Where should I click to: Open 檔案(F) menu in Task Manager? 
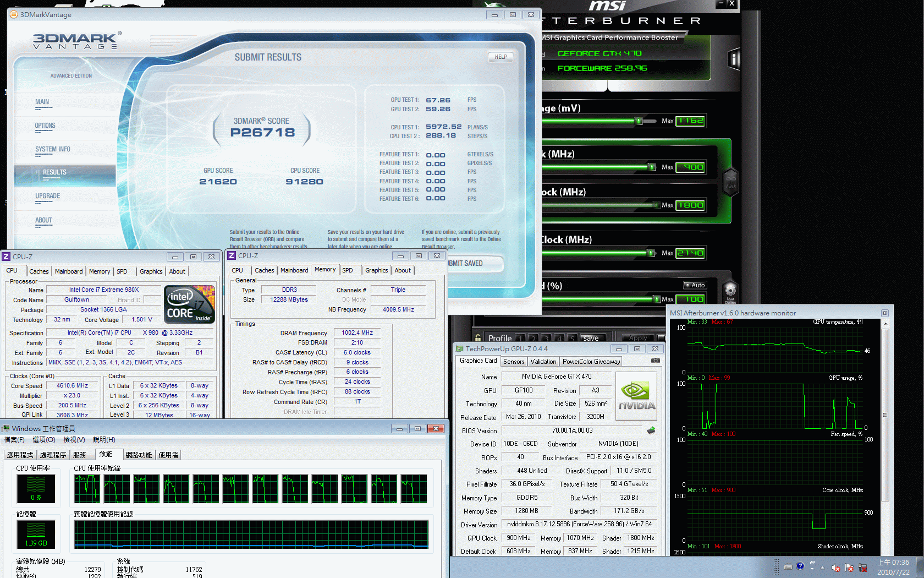(x=14, y=440)
